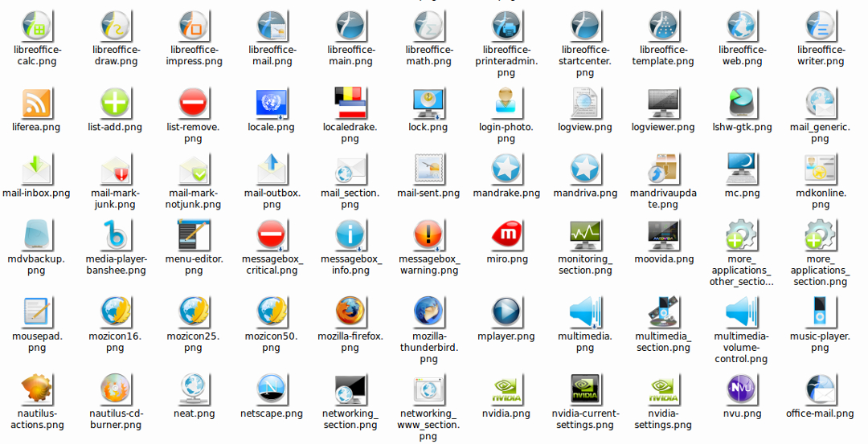Click the mdvbackup.png icon

pyautogui.click(x=36, y=235)
